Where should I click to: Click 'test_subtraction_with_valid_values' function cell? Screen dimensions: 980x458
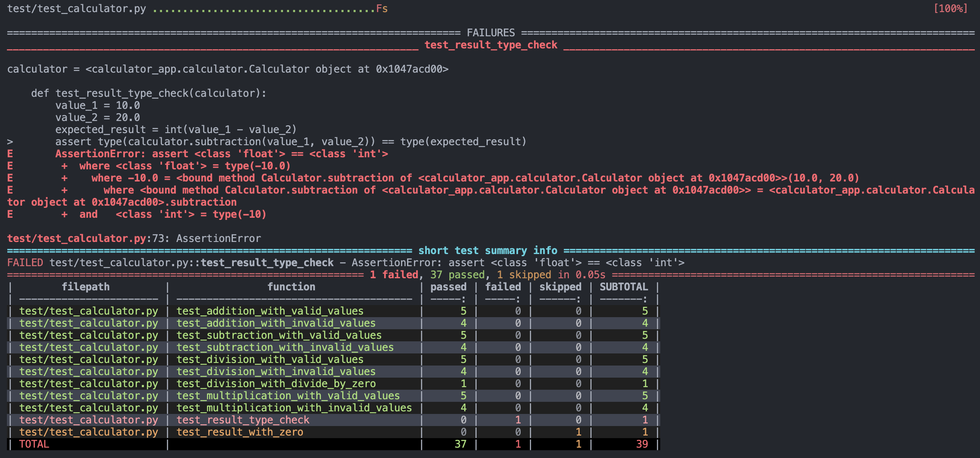pyautogui.click(x=279, y=335)
